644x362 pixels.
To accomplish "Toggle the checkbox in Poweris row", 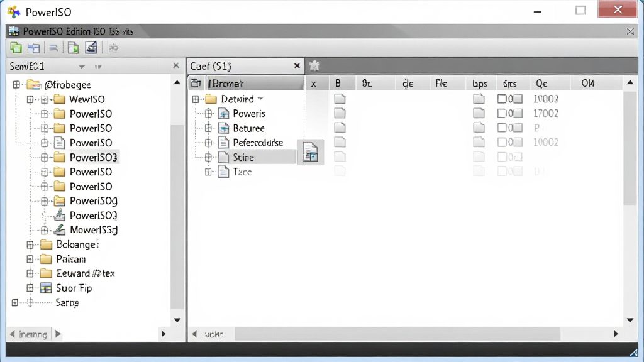I will (501, 113).
